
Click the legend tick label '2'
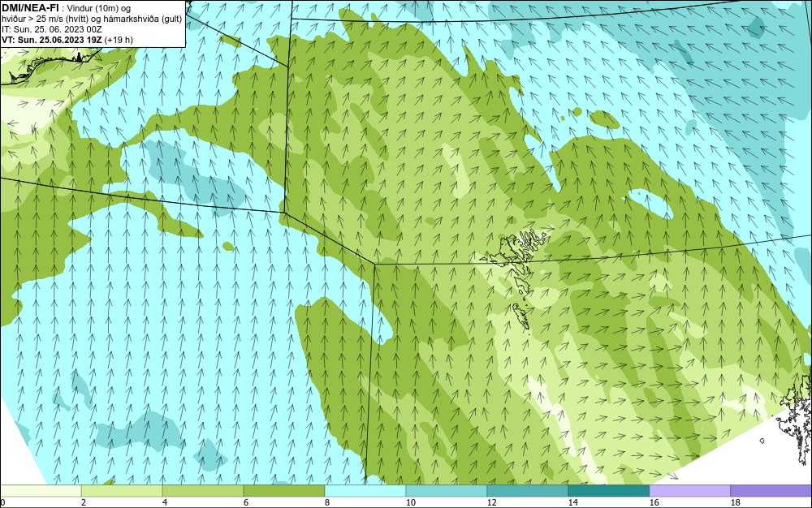(84, 502)
